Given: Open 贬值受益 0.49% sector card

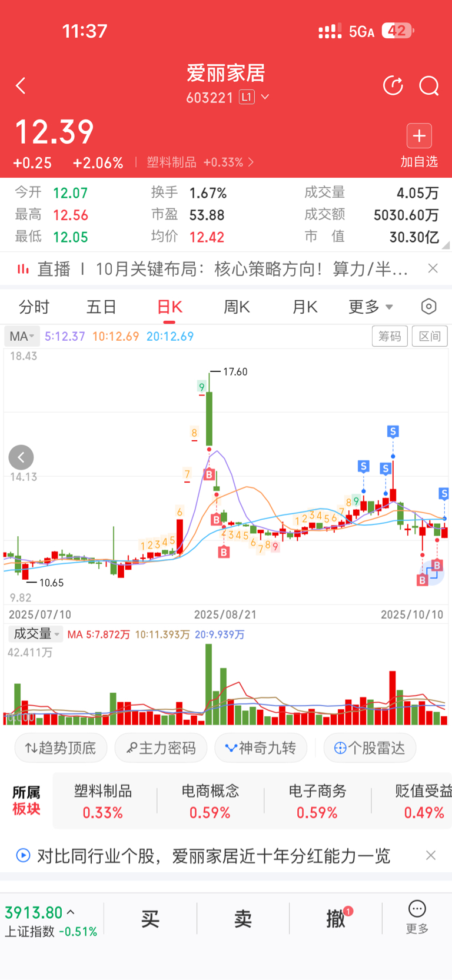Looking at the screenshot, I should 423,801.
